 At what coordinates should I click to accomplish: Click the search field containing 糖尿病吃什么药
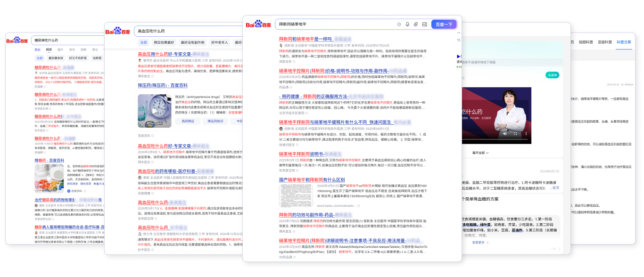click(67, 41)
